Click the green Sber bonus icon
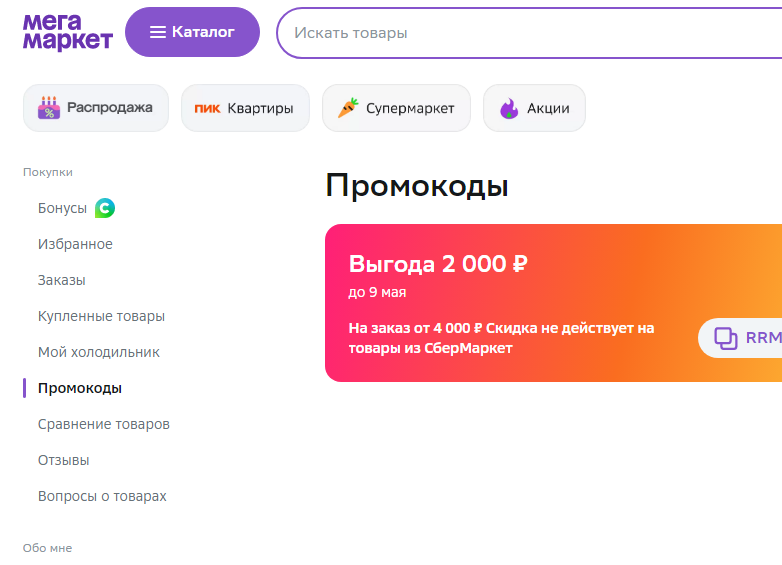 (105, 208)
